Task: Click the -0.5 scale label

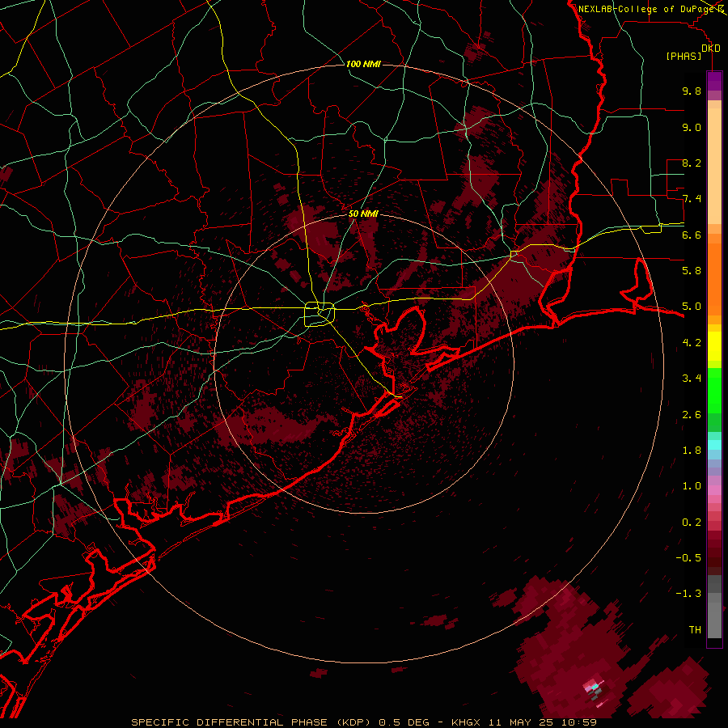Action: coord(688,557)
